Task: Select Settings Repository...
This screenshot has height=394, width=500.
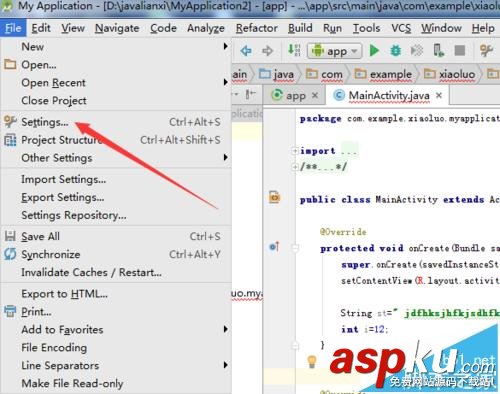Action: (116, 215)
